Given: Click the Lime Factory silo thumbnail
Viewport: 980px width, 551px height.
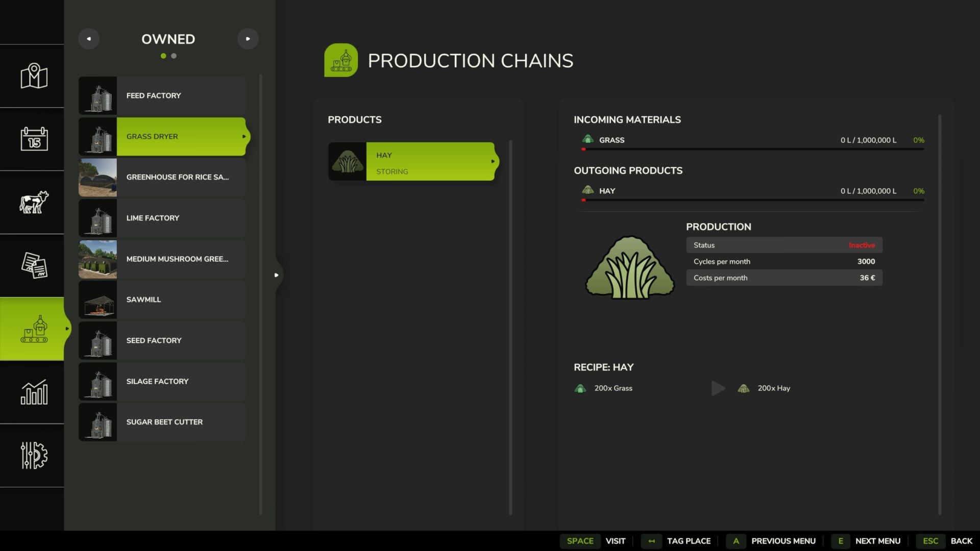Looking at the screenshot, I should [x=97, y=218].
